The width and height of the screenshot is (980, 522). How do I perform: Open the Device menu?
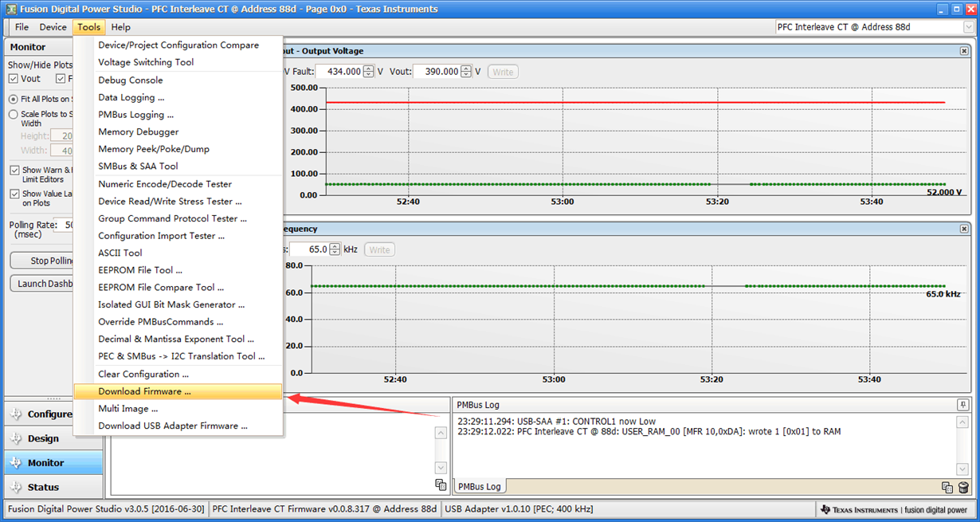(53, 27)
